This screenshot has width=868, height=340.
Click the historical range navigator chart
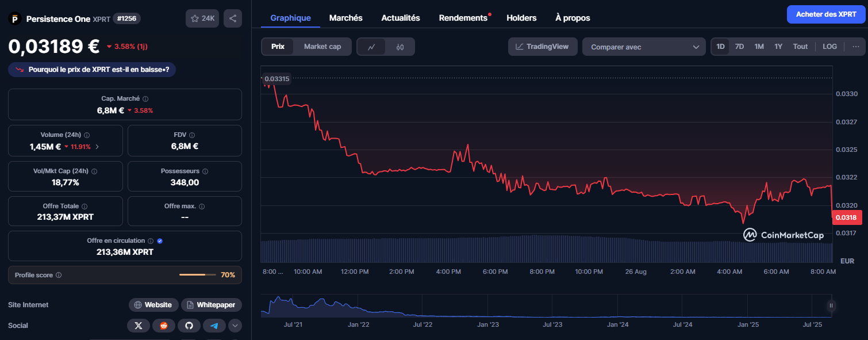tap(547, 306)
